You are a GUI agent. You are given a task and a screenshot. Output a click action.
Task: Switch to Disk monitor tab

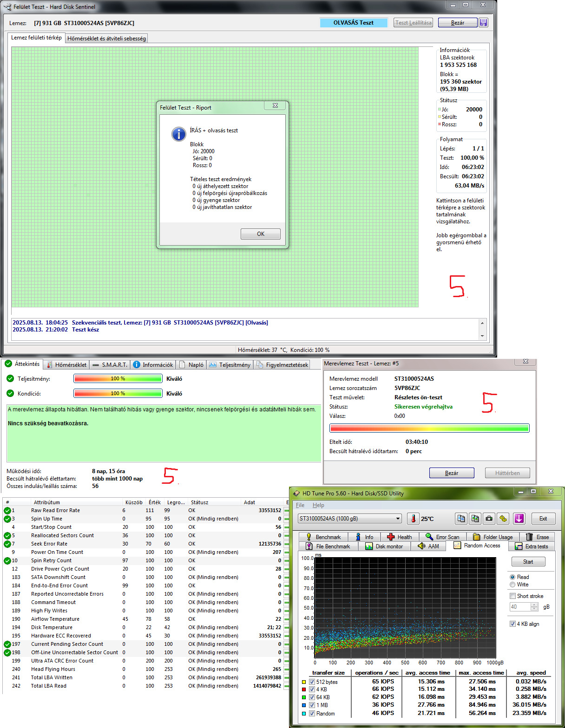pyautogui.click(x=384, y=546)
